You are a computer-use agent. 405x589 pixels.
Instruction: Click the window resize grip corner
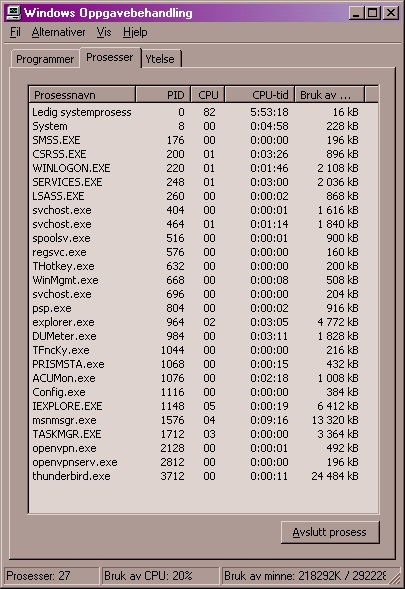(x=394, y=578)
